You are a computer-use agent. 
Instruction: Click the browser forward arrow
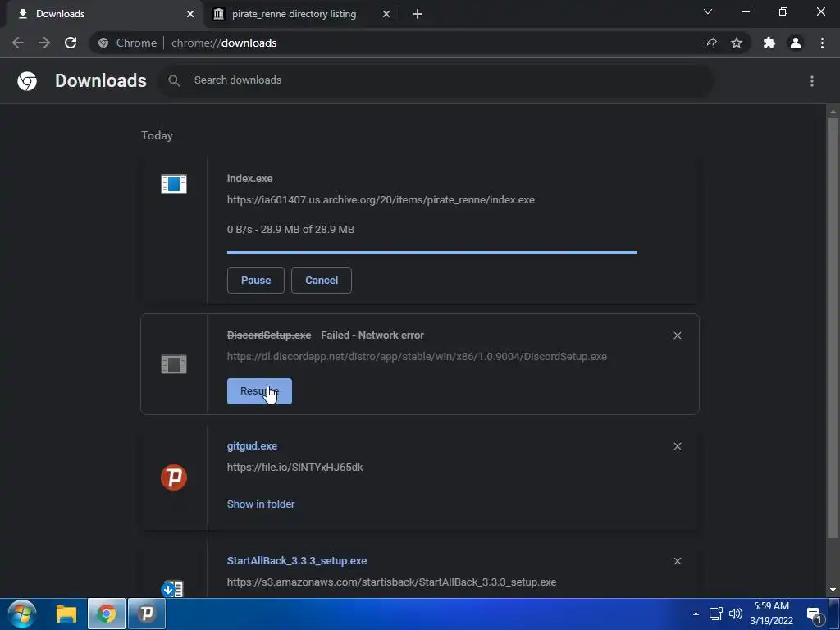44,43
